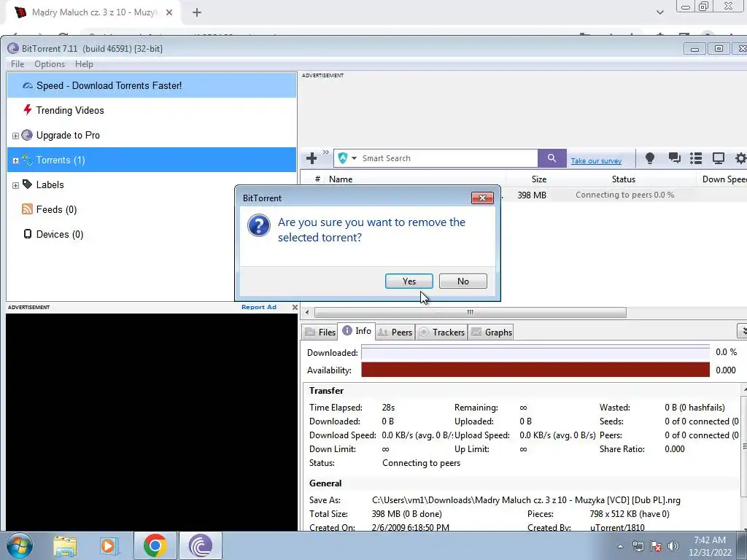The width and height of the screenshot is (747, 560).
Task: Sort torrents by Name column
Action: pos(416,179)
